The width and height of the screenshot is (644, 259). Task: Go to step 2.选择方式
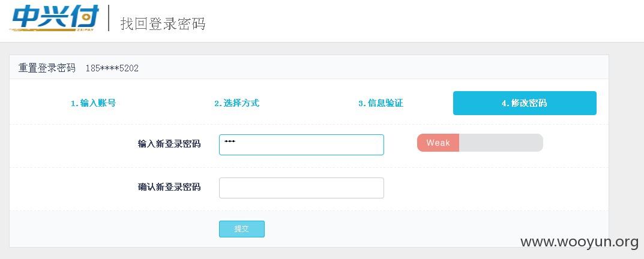(x=236, y=103)
